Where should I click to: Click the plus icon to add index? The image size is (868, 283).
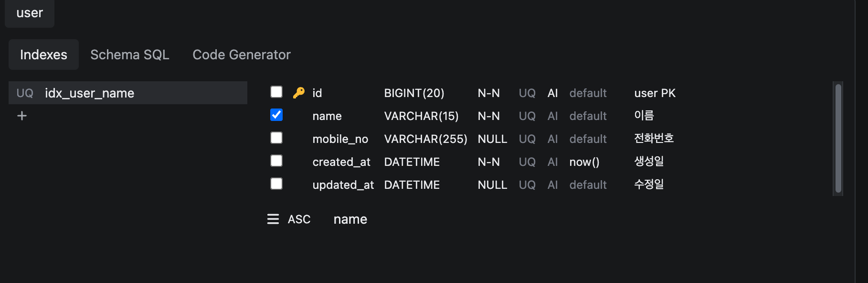pos(22,116)
